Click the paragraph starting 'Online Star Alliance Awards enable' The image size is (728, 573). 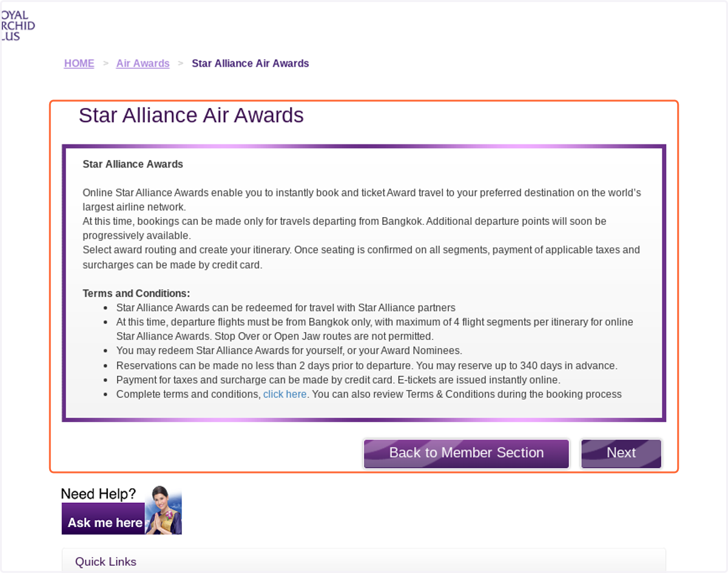click(x=362, y=199)
